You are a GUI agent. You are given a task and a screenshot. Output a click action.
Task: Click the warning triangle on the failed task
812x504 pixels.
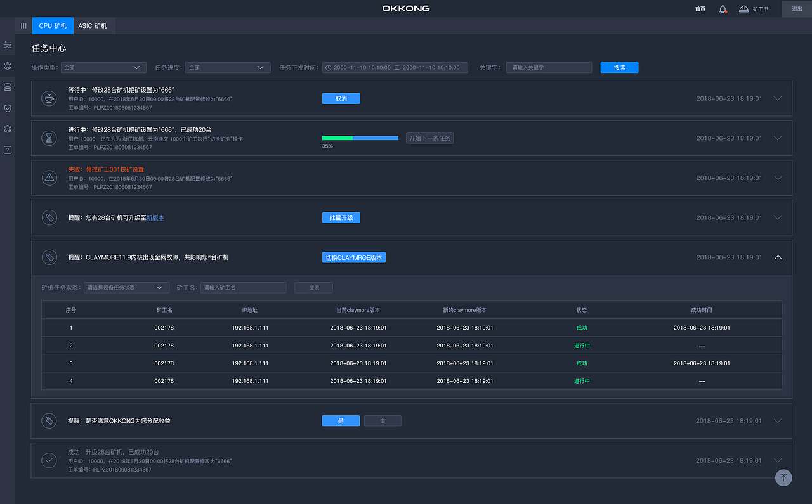[49, 178]
